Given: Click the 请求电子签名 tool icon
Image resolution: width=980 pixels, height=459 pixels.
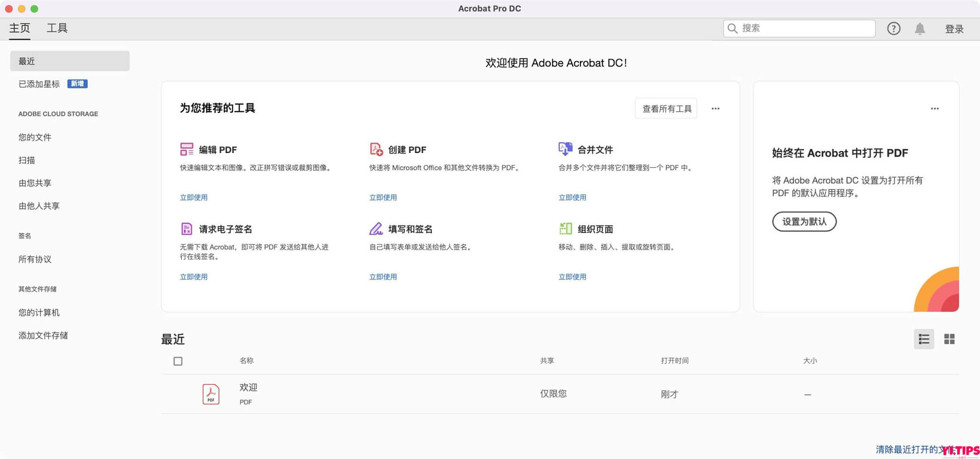Looking at the screenshot, I should [x=187, y=228].
